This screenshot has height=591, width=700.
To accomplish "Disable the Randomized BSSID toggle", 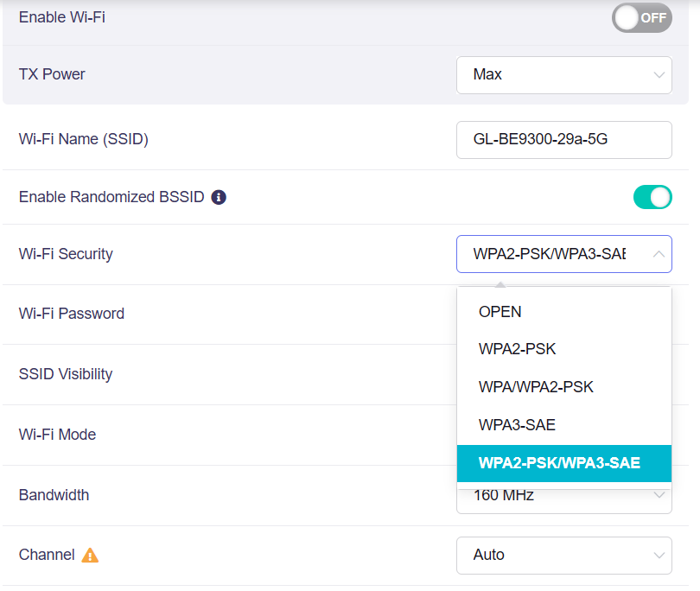I will tap(652, 197).
